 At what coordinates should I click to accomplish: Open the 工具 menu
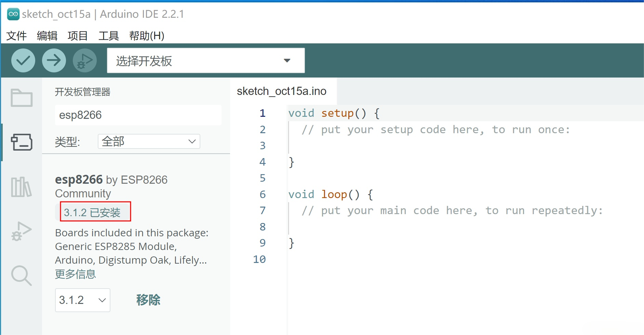click(108, 36)
